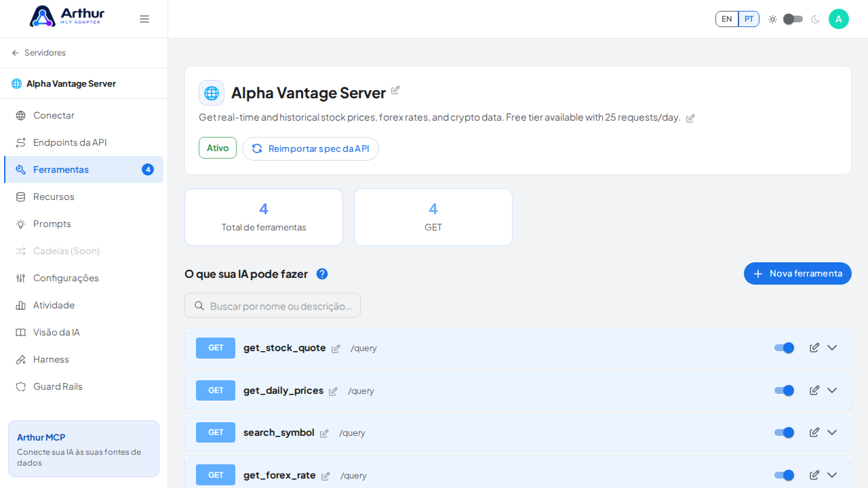Click the Ferramentas count badge 4

click(148, 169)
